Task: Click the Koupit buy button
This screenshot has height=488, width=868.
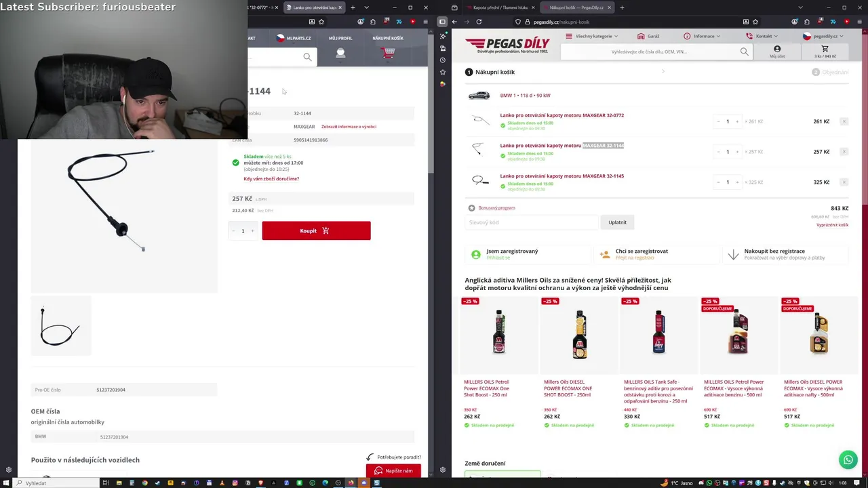Action: click(316, 230)
